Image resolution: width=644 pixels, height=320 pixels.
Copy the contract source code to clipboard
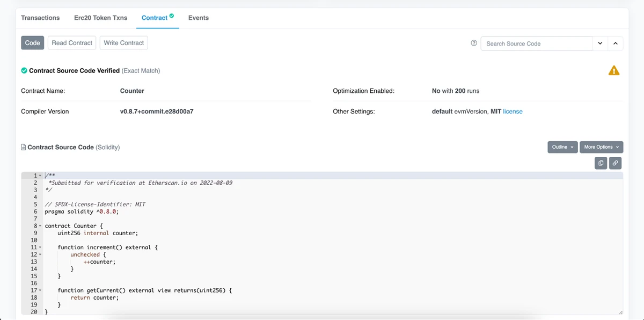pyautogui.click(x=601, y=163)
